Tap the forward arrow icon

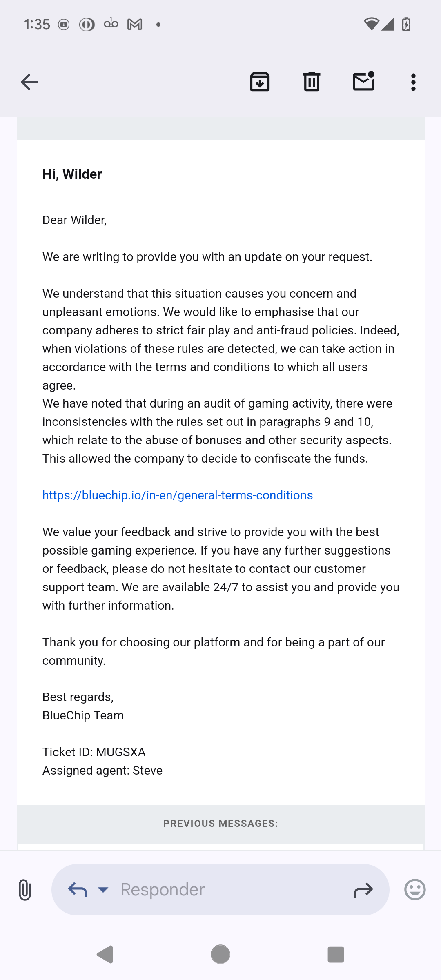point(363,890)
